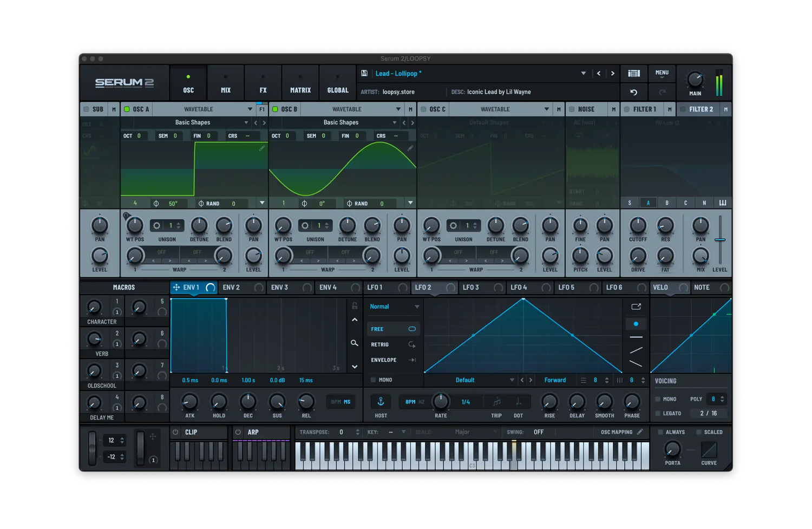Select LFO ENVELOPE trigger mode

click(393, 360)
